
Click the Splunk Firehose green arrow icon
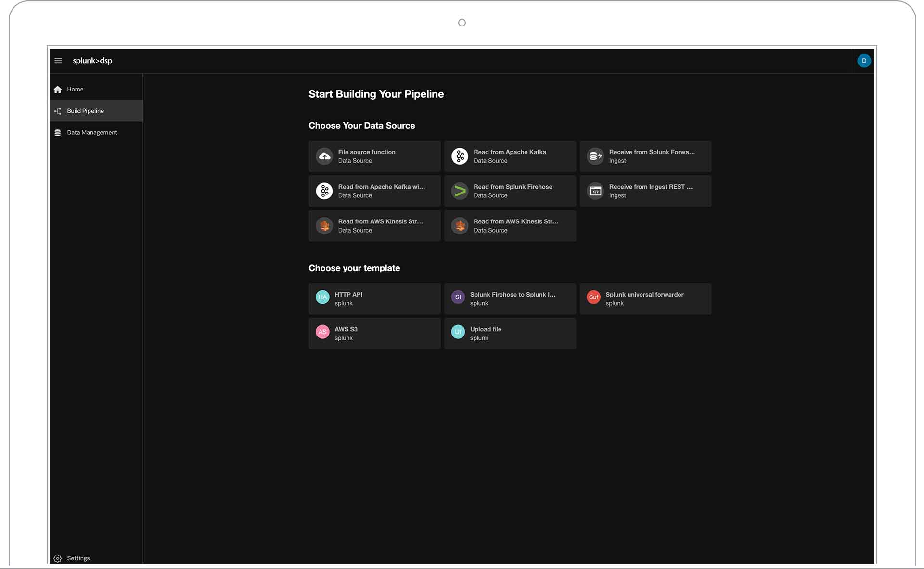(x=460, y=191)
